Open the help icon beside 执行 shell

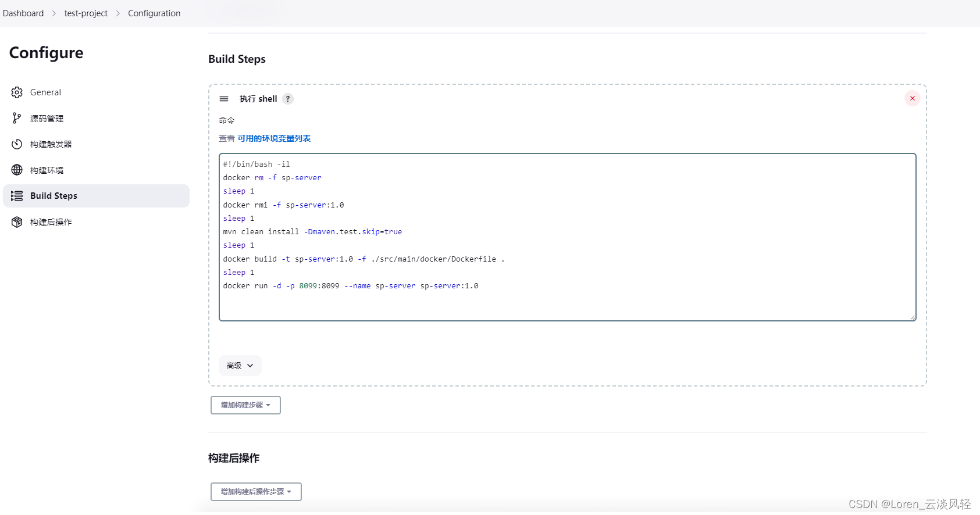(x=288, y=99)
